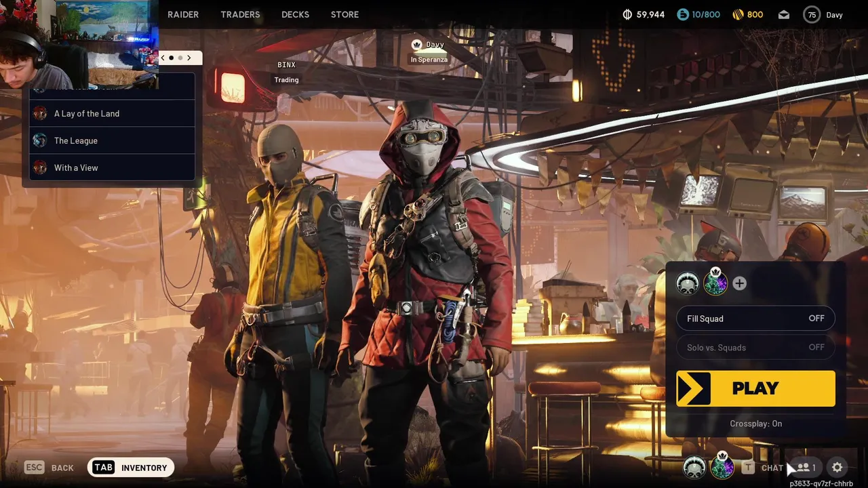Open the RAIDER tab

click(183, 14)
